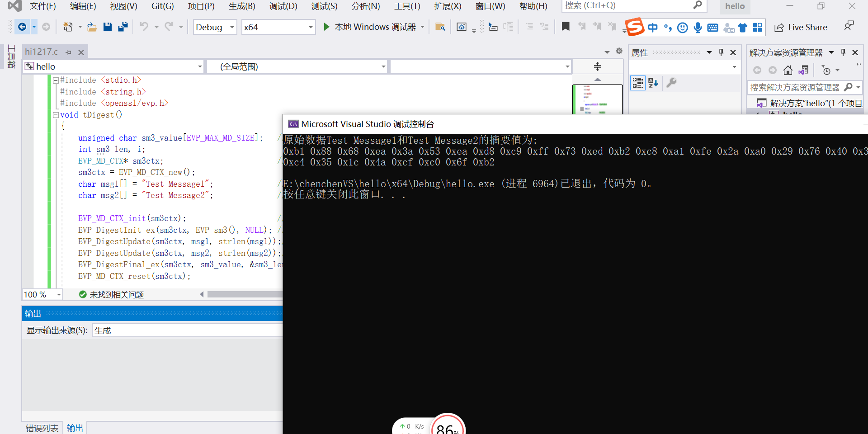Viewport: 868px width, 434px height.
Task: Open Sogou skin shirt icon
Action: [x=742, y=28]
